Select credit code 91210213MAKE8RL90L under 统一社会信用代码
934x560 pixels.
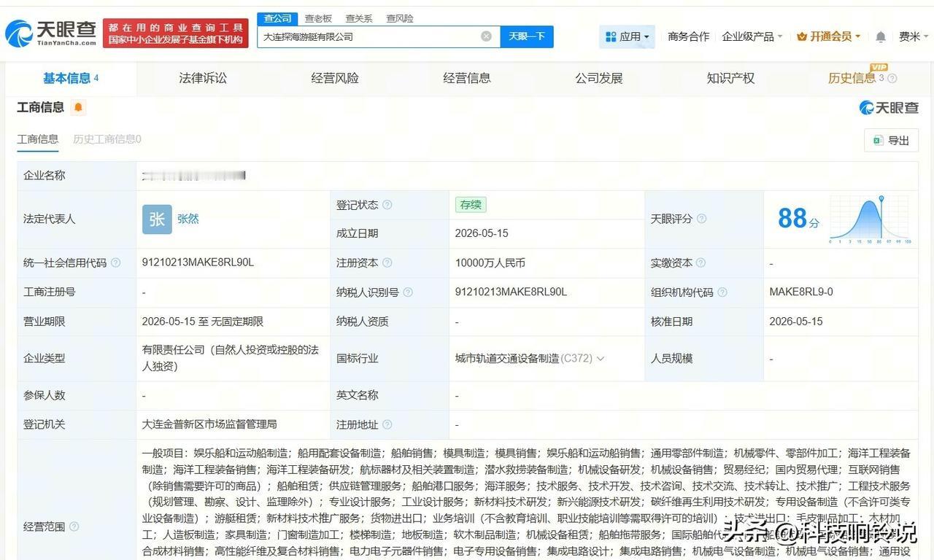[198, 262]
